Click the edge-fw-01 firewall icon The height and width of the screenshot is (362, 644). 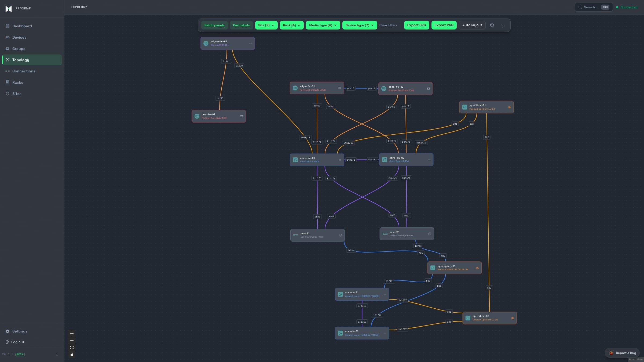pyautogui.click(x=295, y=88)
